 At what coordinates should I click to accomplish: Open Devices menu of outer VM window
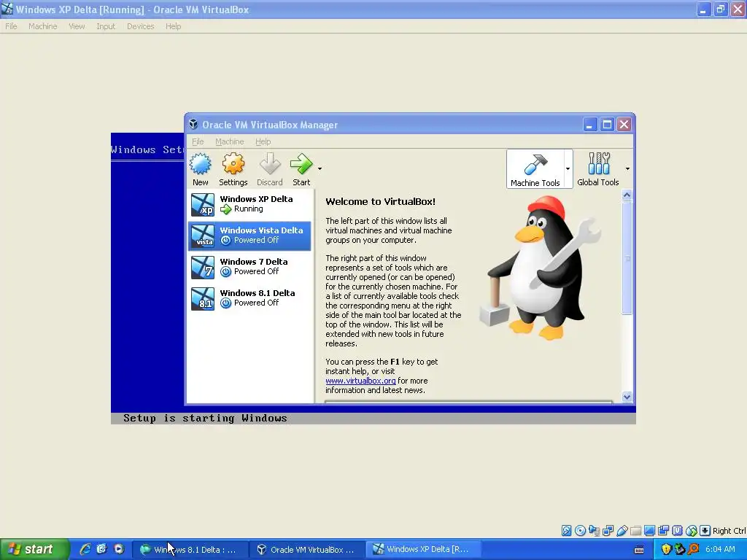pos(141,26)
